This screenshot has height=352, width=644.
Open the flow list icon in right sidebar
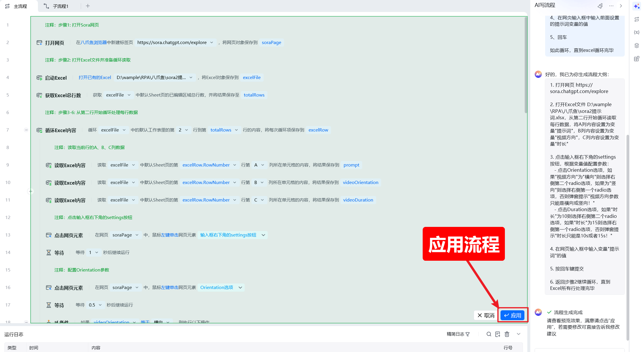coord(636,19)
